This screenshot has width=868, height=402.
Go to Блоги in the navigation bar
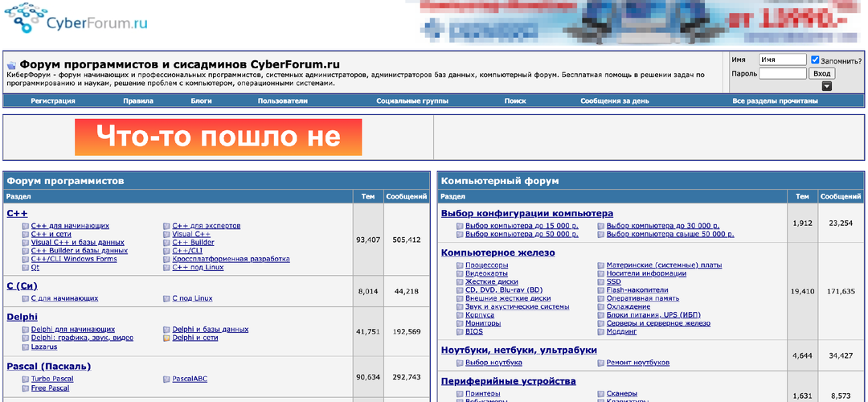click(202, 101)
